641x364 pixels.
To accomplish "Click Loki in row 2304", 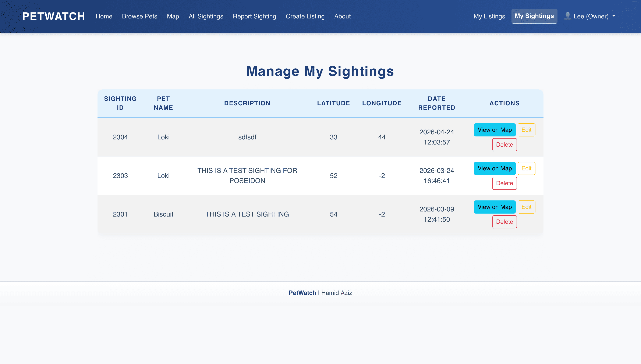I will 163,137.
